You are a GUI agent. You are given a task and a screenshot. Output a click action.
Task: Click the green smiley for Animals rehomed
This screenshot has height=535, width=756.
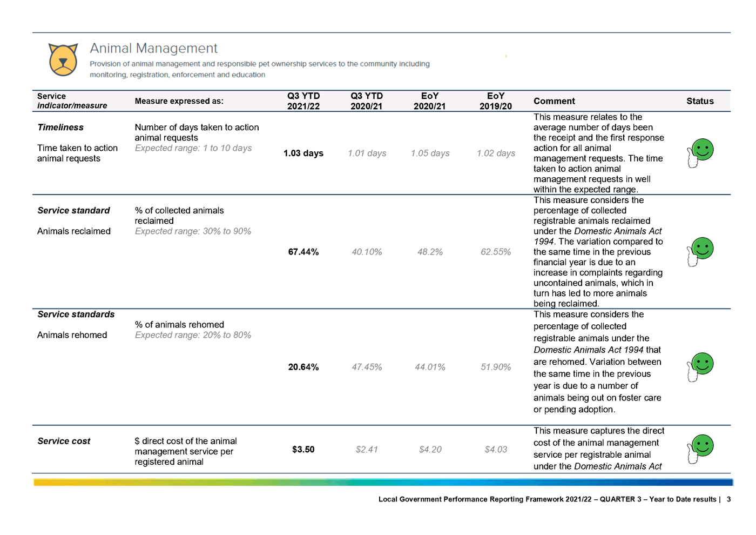click(701, 366)
